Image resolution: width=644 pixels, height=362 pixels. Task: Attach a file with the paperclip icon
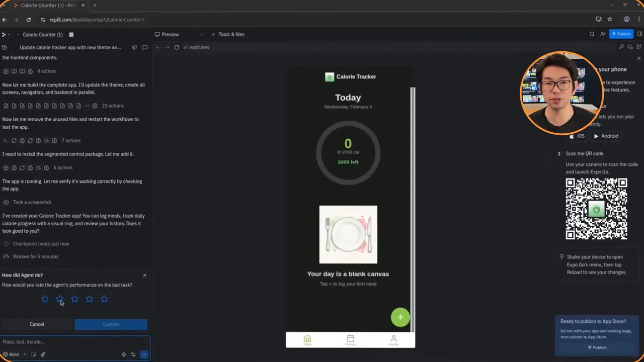[x=43, y=354]
